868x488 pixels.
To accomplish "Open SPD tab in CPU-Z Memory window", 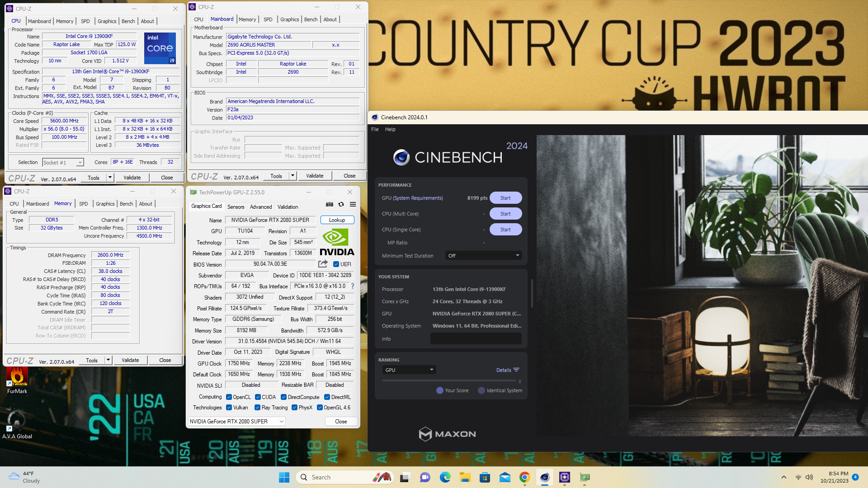I will [84, 204].
